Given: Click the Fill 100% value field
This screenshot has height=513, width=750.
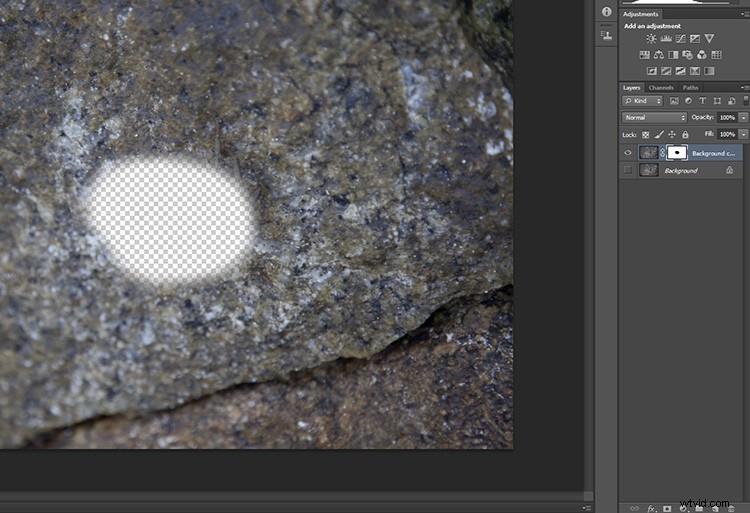Looking at the screenshot, I should (728, 135).
